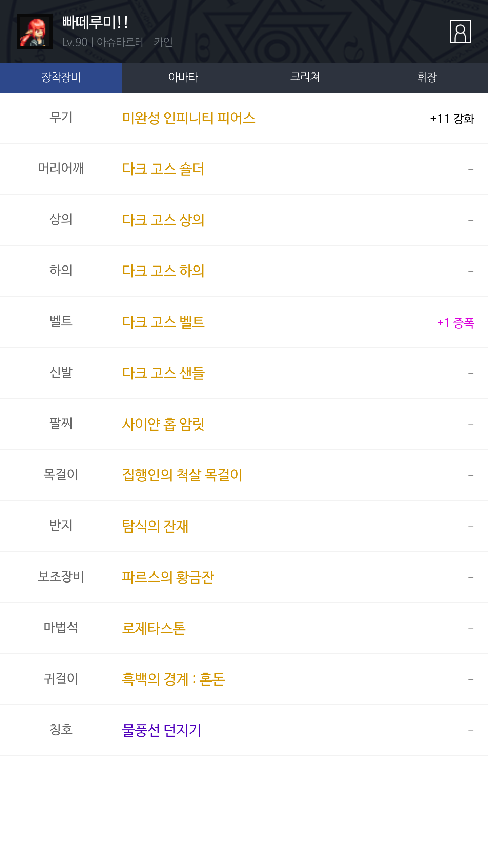
Task: Open the title 물풍선 던지기
Action: pos(161,730)
